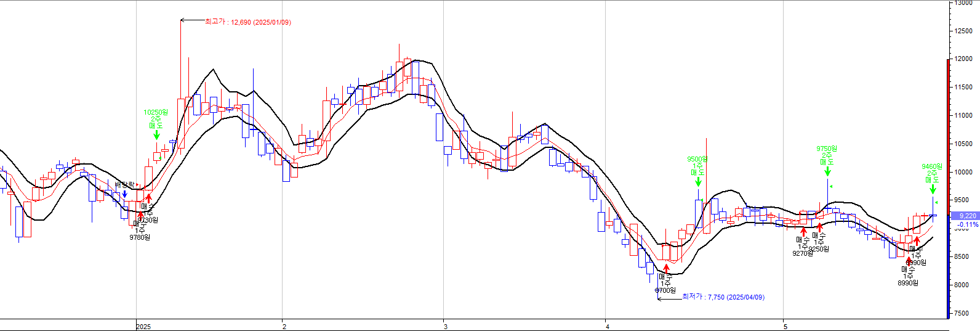
Task: Click the 8700원 buy price text
Action: (665, 290)
